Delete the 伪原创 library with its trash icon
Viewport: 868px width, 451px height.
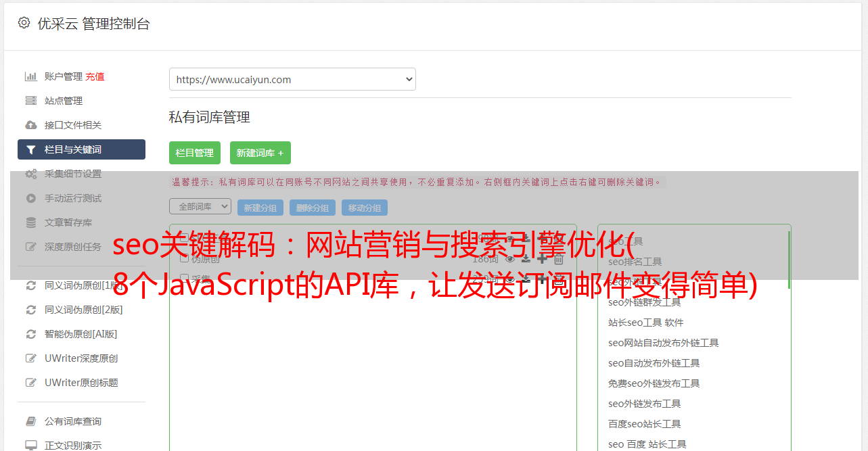point(559,258)
